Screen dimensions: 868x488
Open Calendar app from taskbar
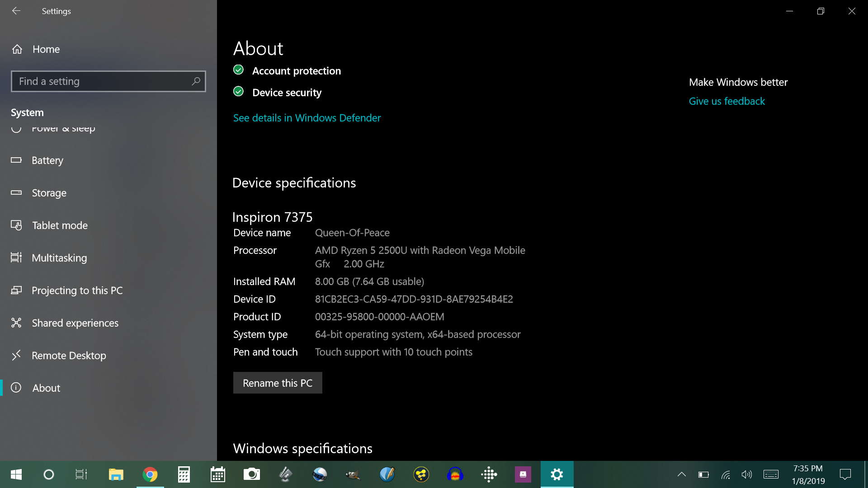tap(218, 474)
